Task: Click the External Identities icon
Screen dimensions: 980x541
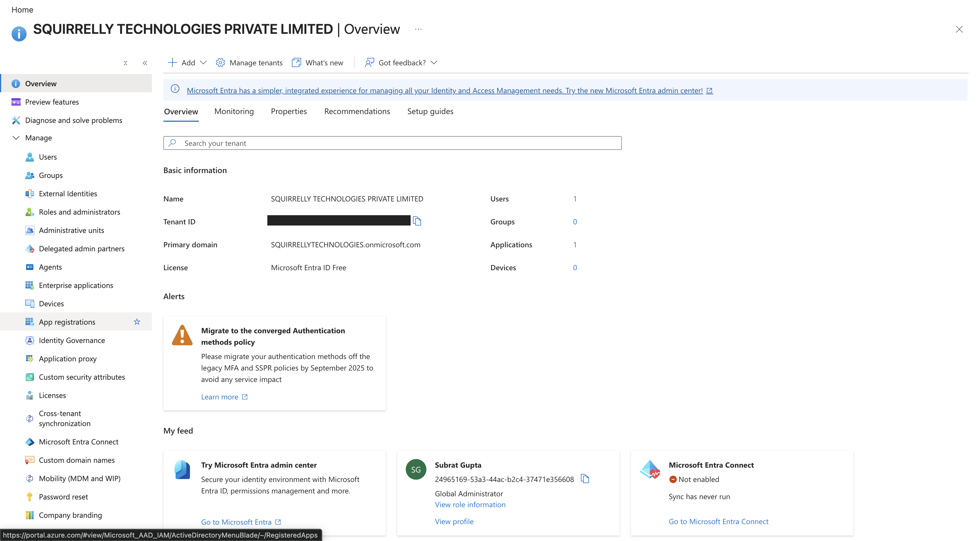Action: tap(30, 194)
